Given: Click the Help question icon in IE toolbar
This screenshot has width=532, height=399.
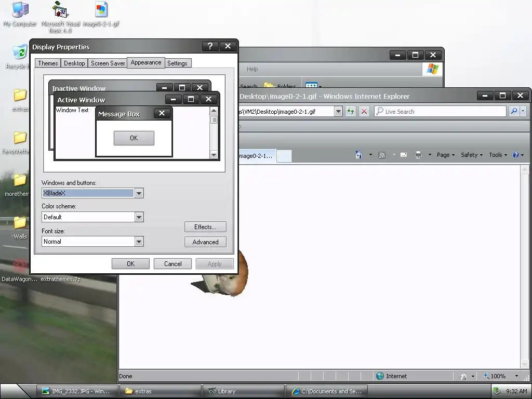Looking at the screenshot, I should tap(516, 155).
